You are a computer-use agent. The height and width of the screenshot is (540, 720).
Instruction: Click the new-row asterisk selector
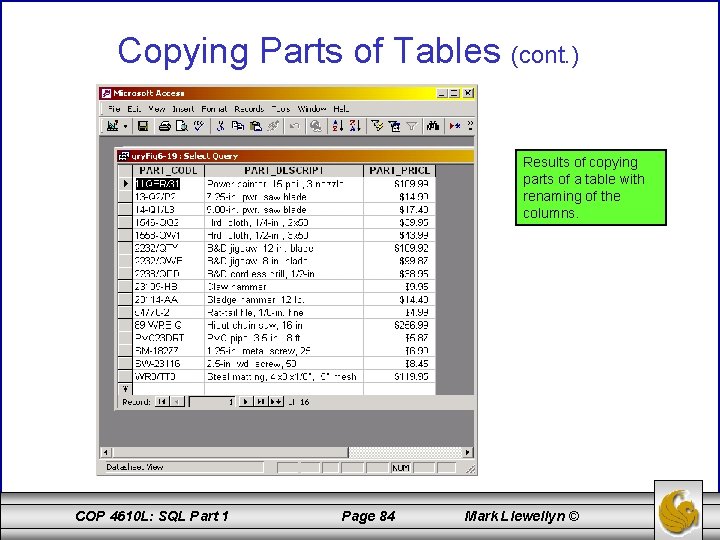point(125,389)
